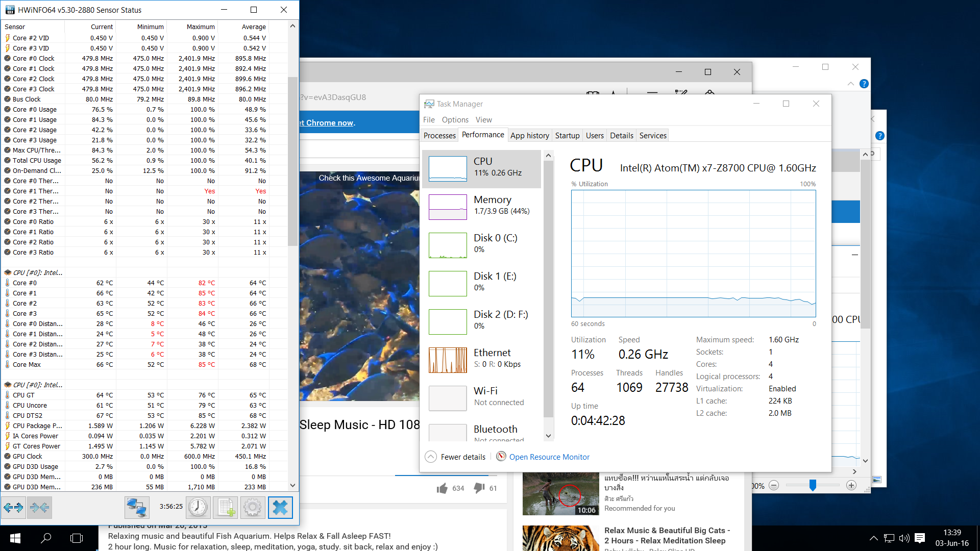Click the network tray icon

tap(889, 538)
